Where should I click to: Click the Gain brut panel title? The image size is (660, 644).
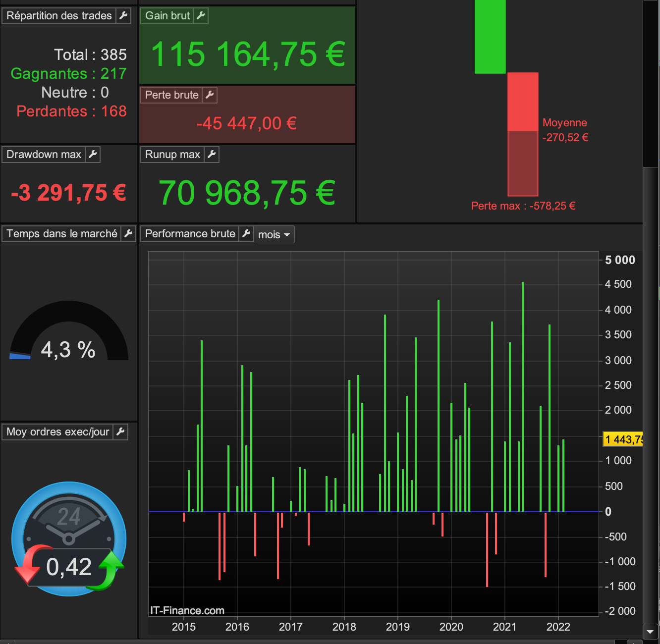pos(167,16)
